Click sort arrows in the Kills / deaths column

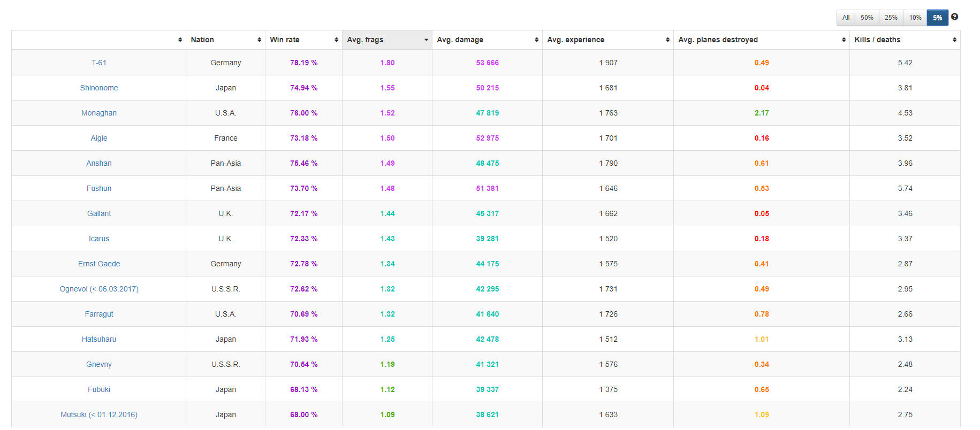tap(954, 40)
